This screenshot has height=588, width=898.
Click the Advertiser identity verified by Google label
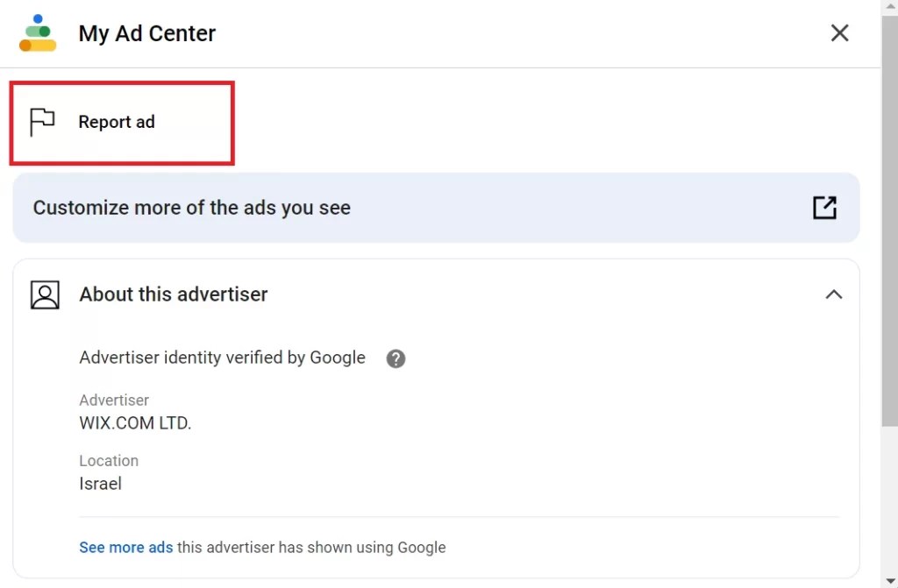pos(222,358)
